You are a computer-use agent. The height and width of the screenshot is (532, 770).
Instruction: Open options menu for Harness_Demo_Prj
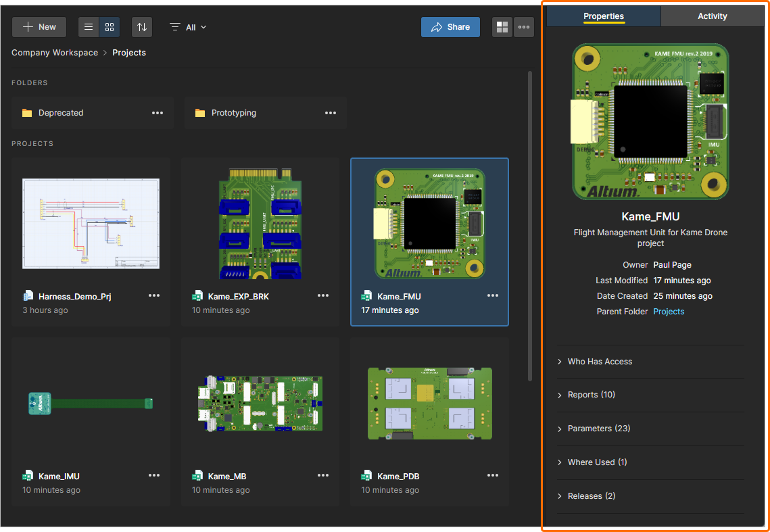point(154,295)
